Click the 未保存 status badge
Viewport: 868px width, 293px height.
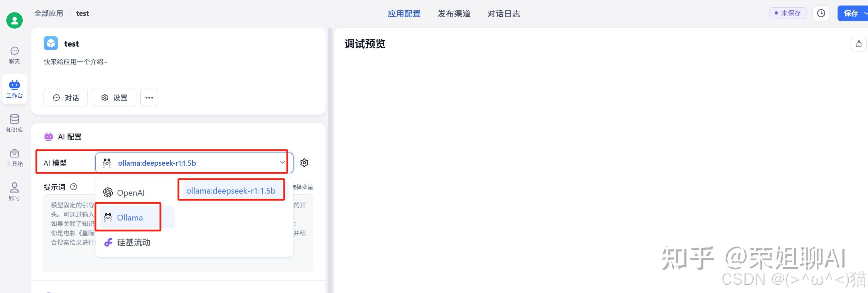pyautogui.click(x=788, y=13)
